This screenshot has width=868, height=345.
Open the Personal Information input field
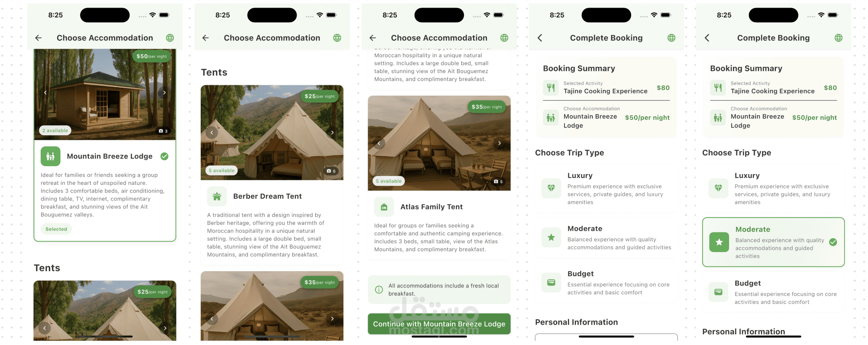coord(606,337)
